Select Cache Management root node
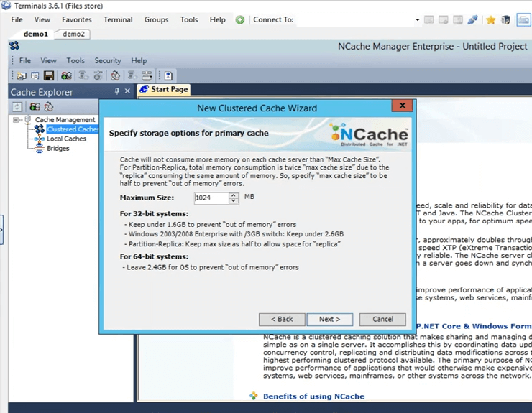The width and height of the screenshot is (532, 413). coord(65,120)
